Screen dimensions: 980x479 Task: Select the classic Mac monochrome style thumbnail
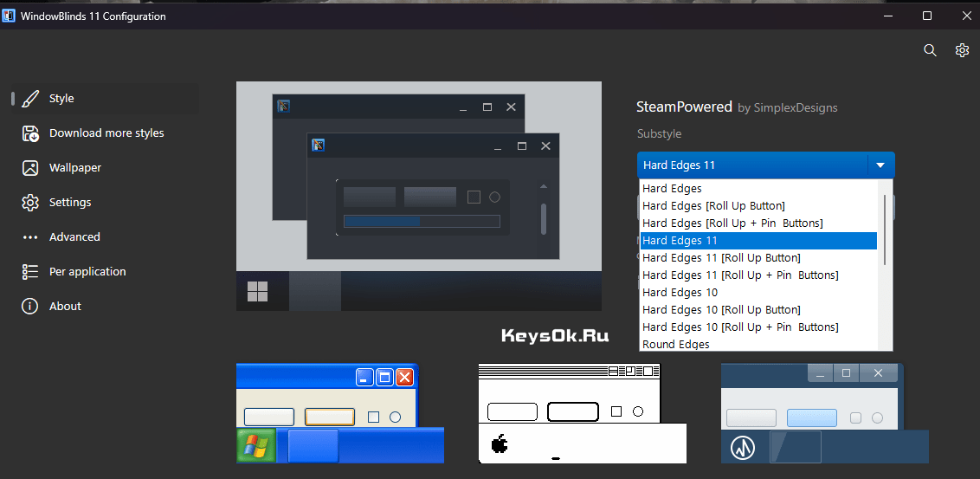(x=583, y=413)
